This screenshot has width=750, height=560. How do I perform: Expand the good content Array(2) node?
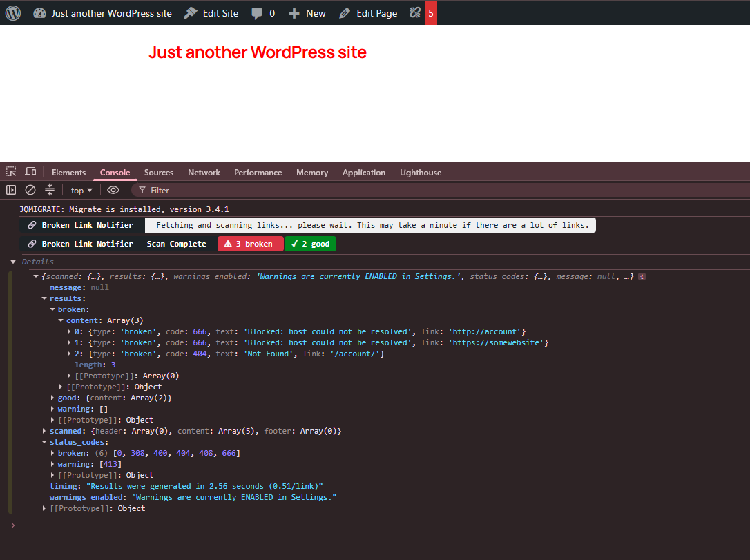(52, 398)
